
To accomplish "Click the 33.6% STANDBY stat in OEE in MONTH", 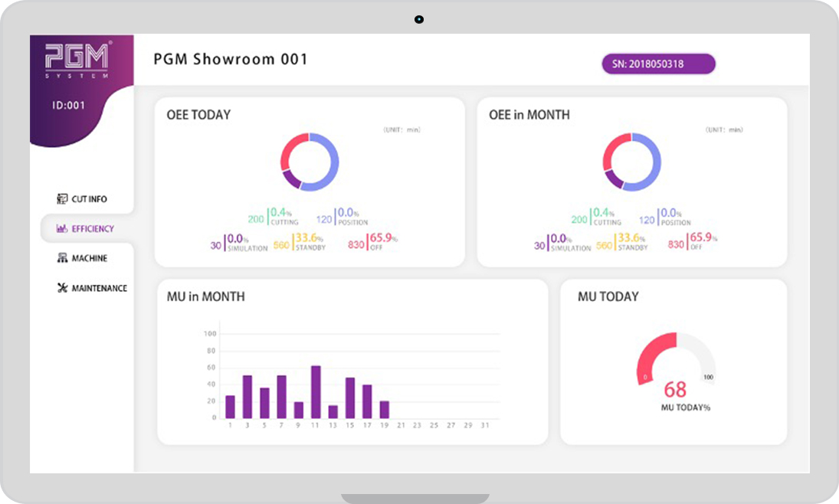I will point(622,242).
